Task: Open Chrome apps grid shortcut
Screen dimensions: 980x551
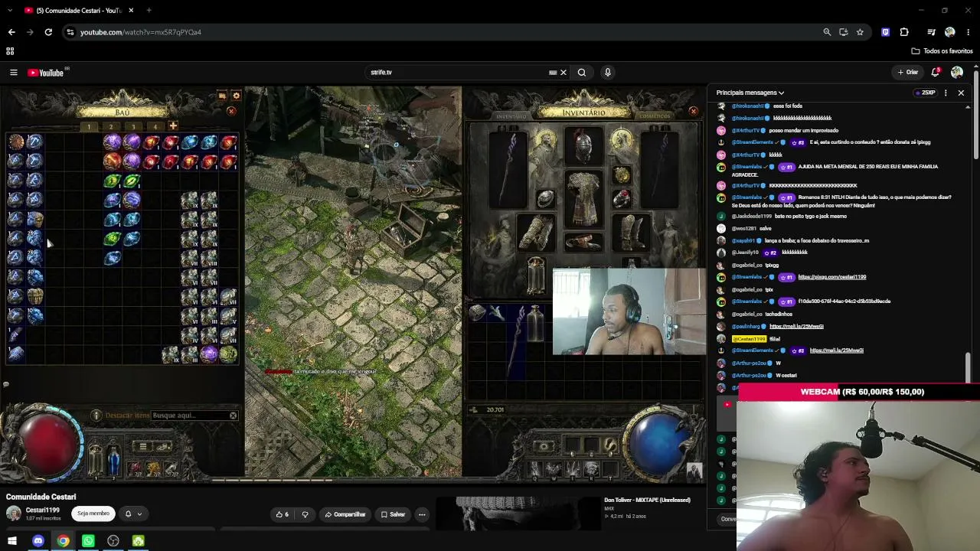Action: pyautogui.click(x=10, y=51)
